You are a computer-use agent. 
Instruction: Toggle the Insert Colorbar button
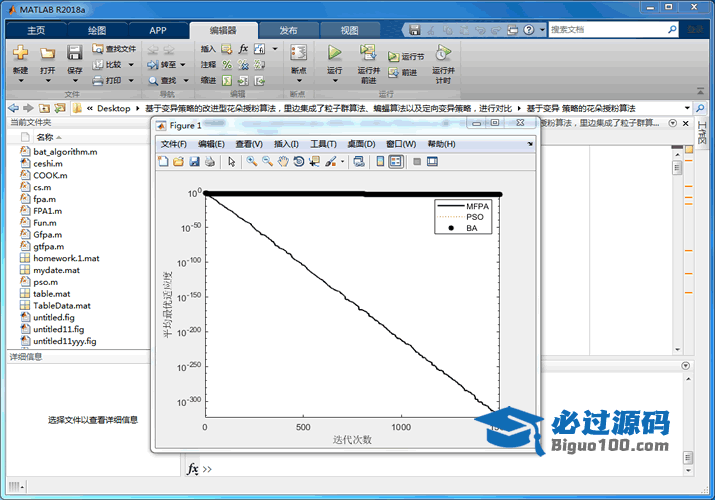380,161
